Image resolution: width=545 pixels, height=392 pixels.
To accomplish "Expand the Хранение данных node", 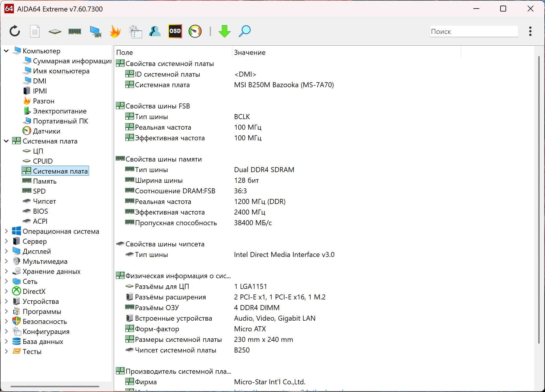I will pos(6,271).
